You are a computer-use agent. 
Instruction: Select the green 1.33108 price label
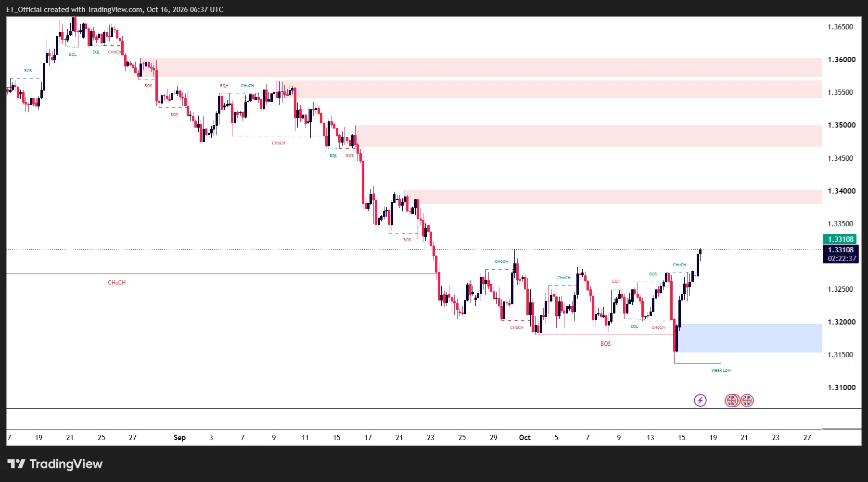click(840, 239)
